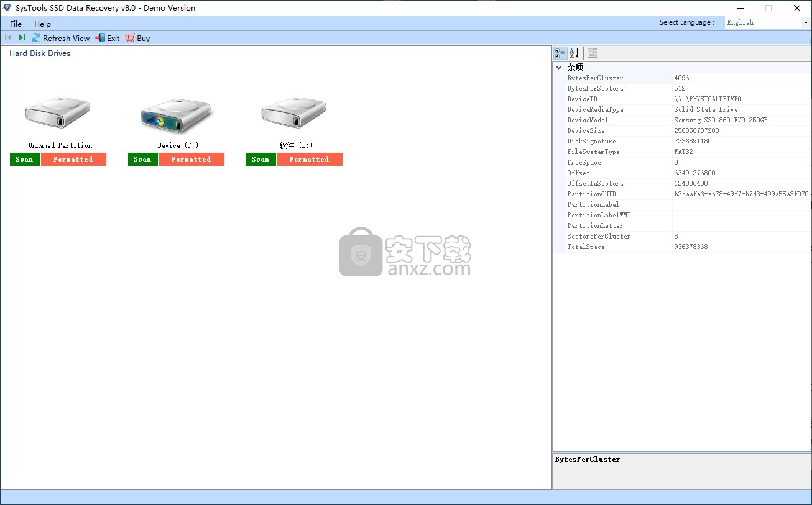Close the SysTools window

tap(797, 8)
